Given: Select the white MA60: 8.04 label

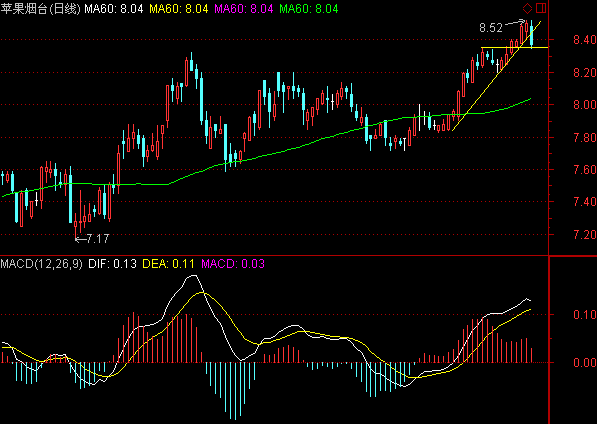Looking at the screenshot, I should (113, 9).
